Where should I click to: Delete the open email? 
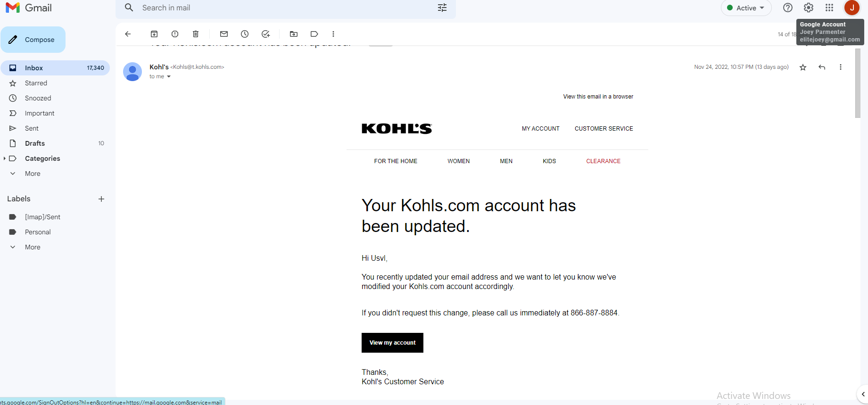coord(196,34)
